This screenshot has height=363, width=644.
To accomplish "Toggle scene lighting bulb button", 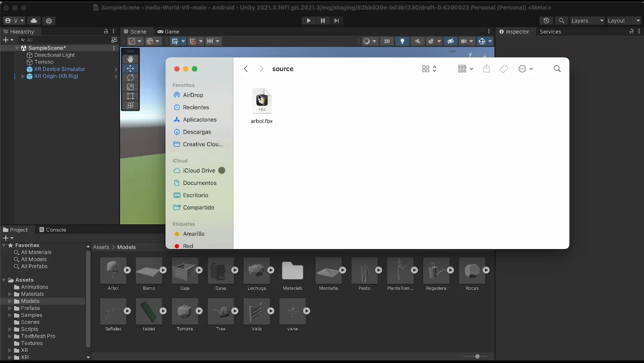I will pyautogui.click(x=402, y=41).
